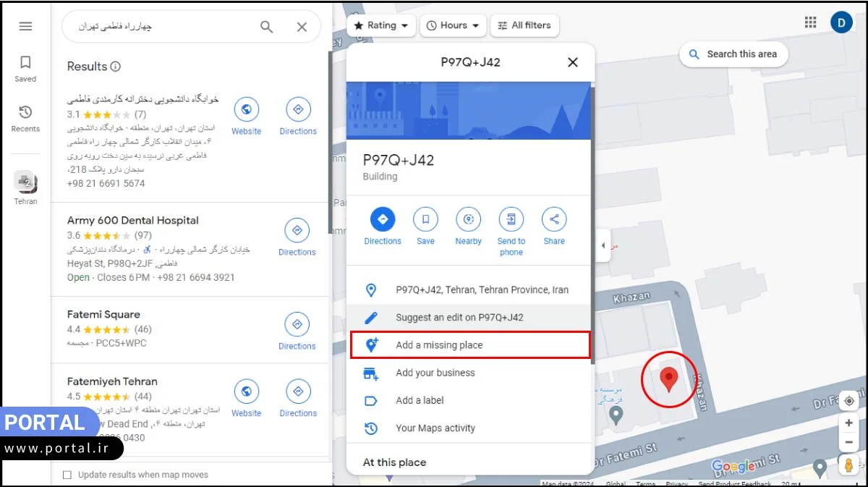Click Search this area button

[x=733, y=54]
